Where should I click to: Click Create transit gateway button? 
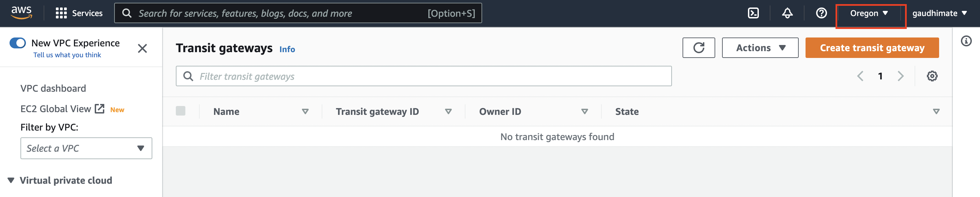coord(872,48)
